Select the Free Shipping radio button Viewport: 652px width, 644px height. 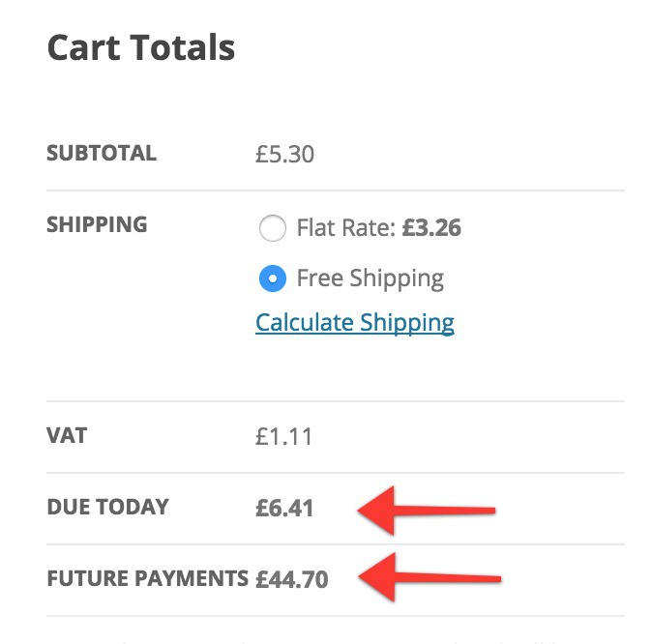tap(273, 279)
